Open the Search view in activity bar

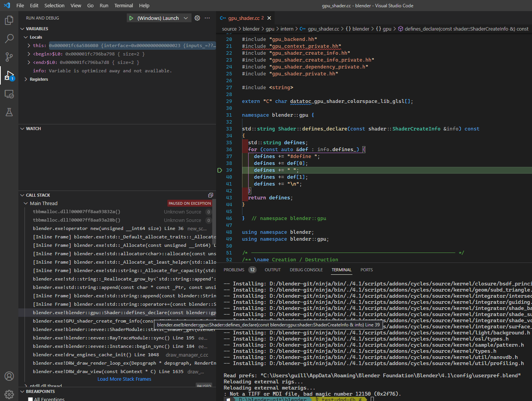pos(9,38)
